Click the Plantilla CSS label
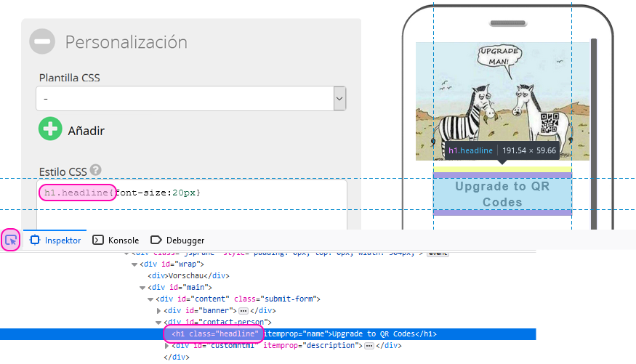636x364 pixels. point(69,78)
